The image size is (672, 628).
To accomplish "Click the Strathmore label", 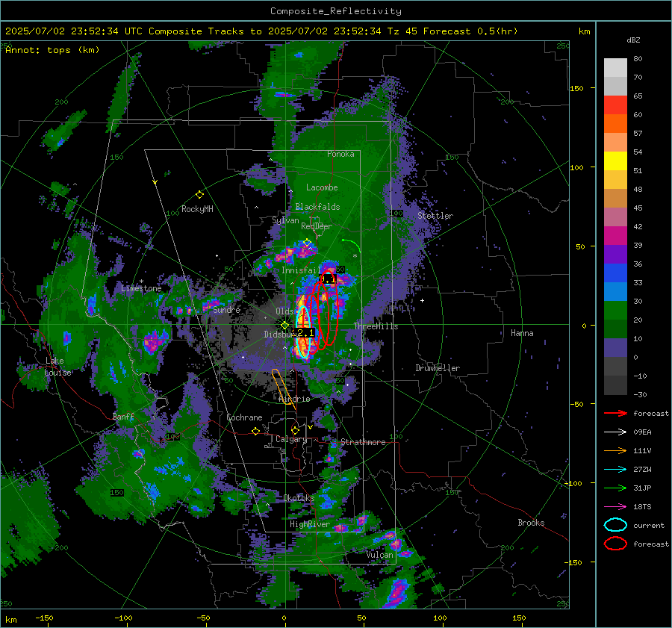I will tap(363, 442).
